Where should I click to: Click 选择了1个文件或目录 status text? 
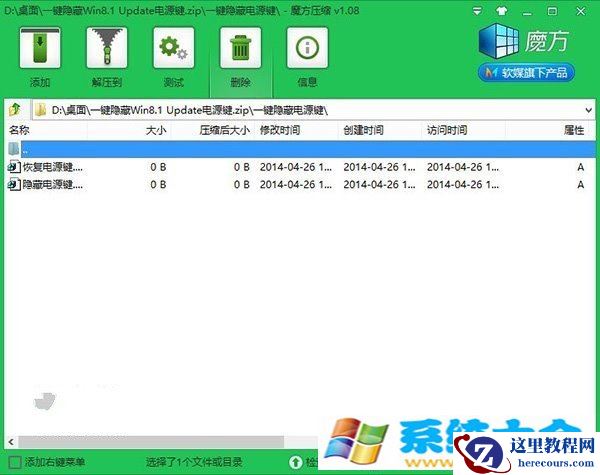click(x=194, y=462)
